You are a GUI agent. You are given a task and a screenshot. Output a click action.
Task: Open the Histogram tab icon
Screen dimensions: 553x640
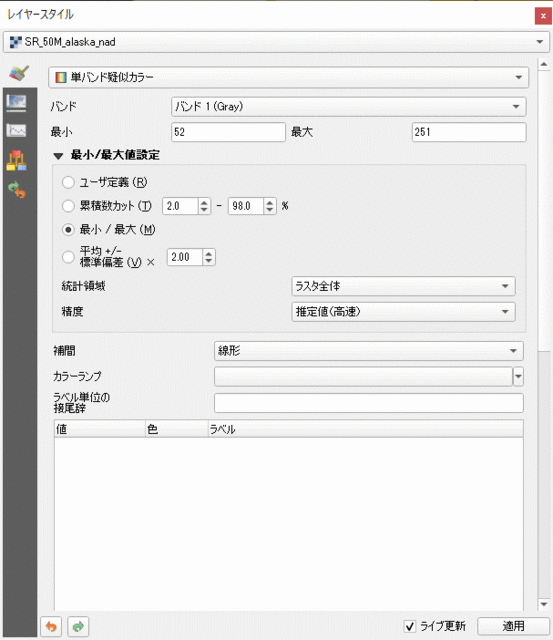click(x=16, y=131)
